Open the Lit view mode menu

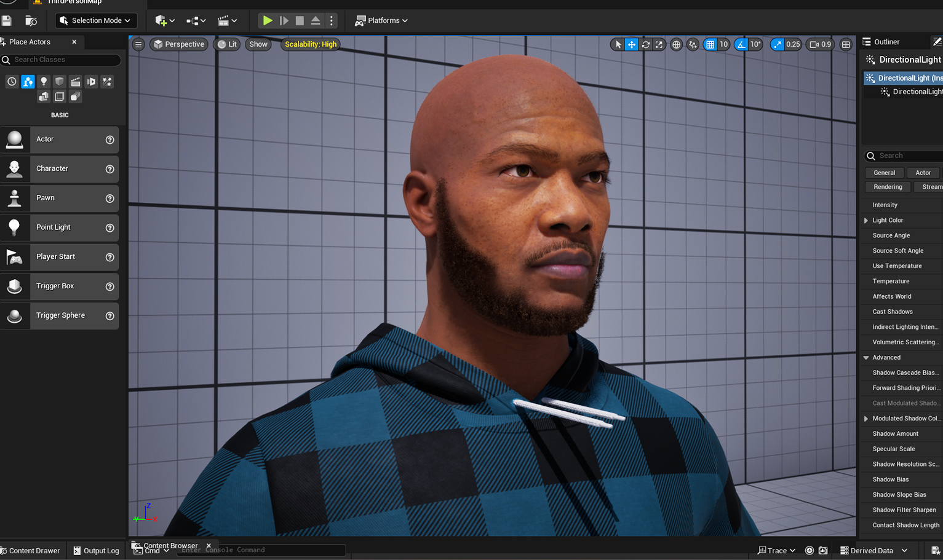228,44
